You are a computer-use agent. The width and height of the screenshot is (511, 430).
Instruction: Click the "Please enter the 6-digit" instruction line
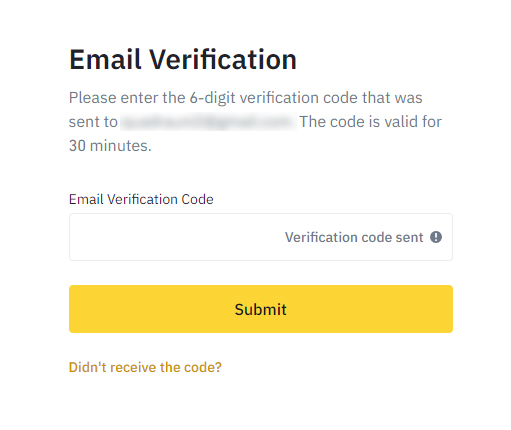click(x=152, y=98)
